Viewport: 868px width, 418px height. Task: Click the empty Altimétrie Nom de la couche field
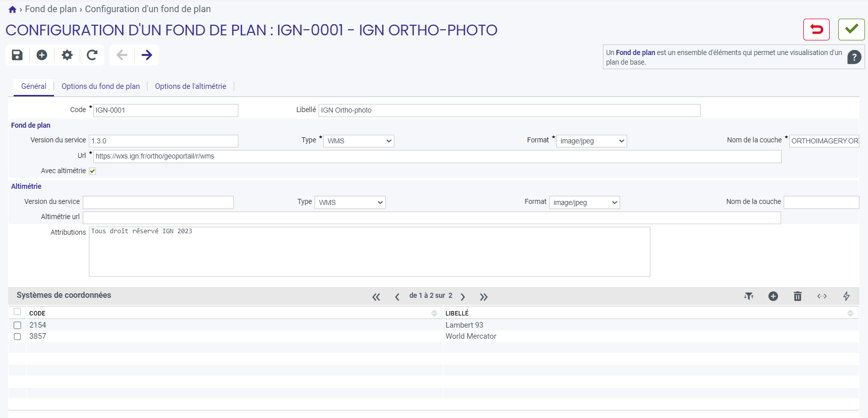822,202
